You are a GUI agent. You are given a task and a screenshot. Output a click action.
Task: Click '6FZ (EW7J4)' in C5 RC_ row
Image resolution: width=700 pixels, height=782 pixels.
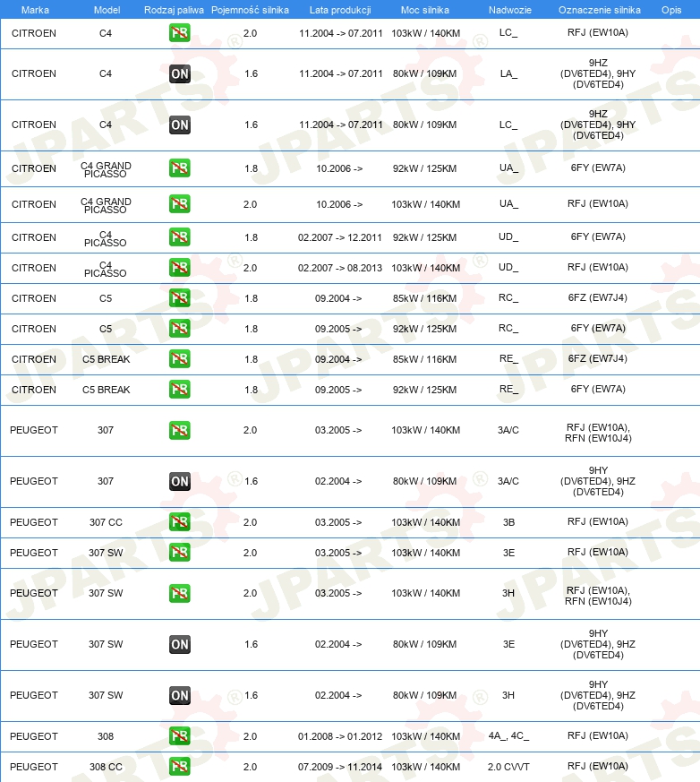(598, 297)
